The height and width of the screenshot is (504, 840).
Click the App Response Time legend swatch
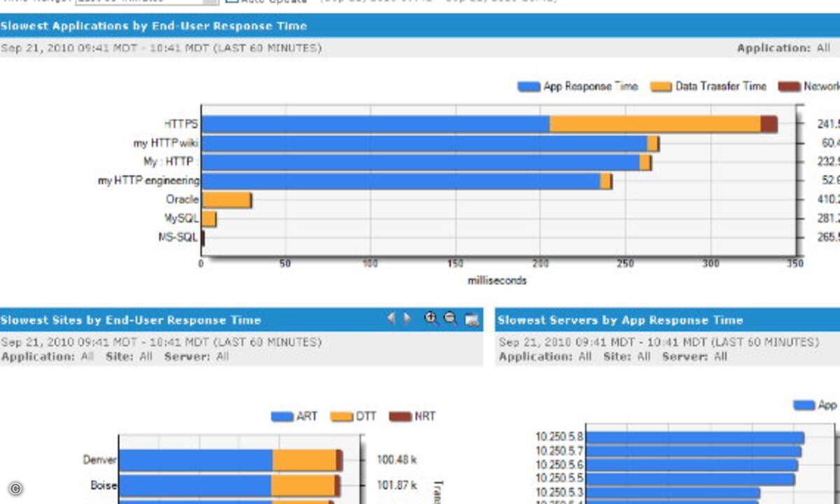(x=528, y=87)
